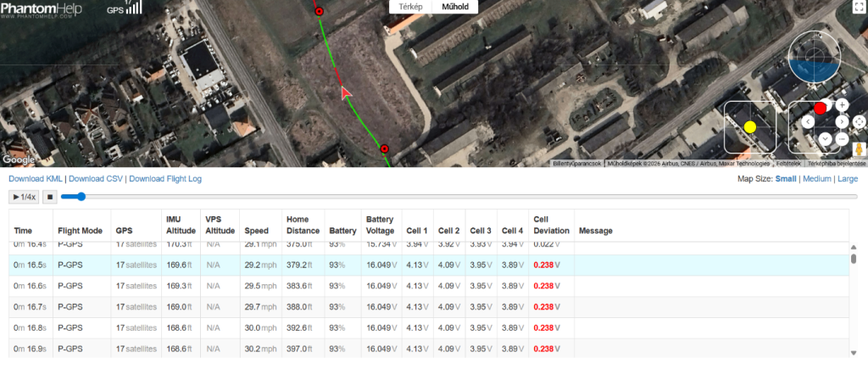Set map size to Large
This screenshot has height=369, width=868.
tap(848, 179)
